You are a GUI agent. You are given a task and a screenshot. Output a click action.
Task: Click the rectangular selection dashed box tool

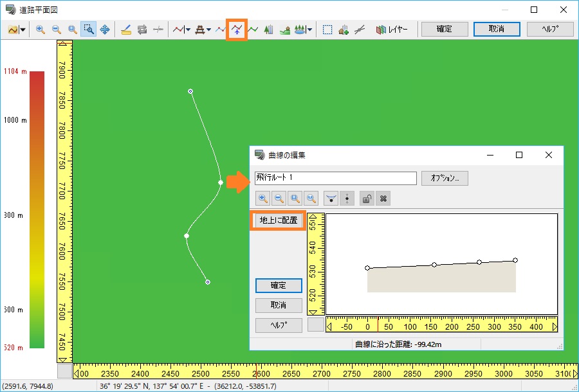(x=327, y=30)
